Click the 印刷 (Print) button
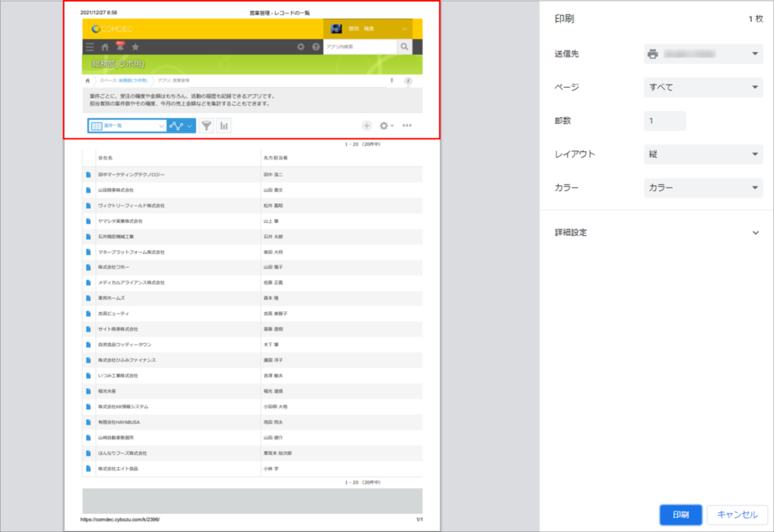Viewport: 774px width, 532px height. point(680,515)
